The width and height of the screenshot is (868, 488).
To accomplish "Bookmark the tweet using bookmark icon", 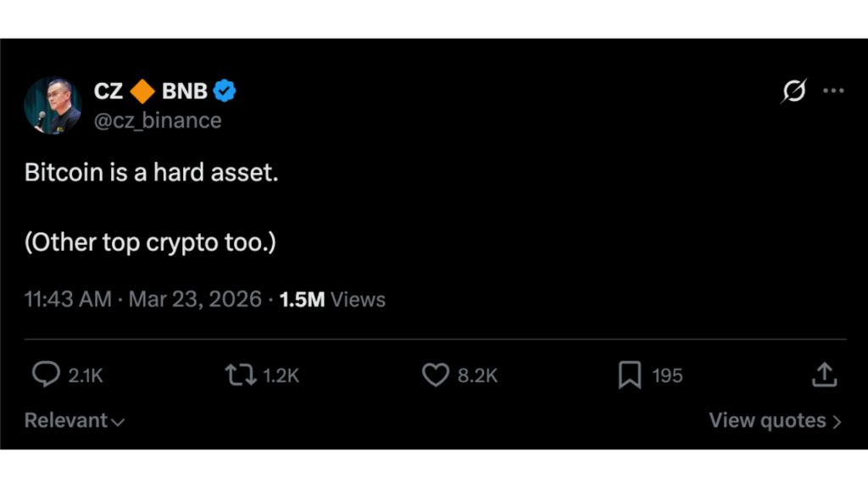I will pyautogui.click(x=630, y=374).
